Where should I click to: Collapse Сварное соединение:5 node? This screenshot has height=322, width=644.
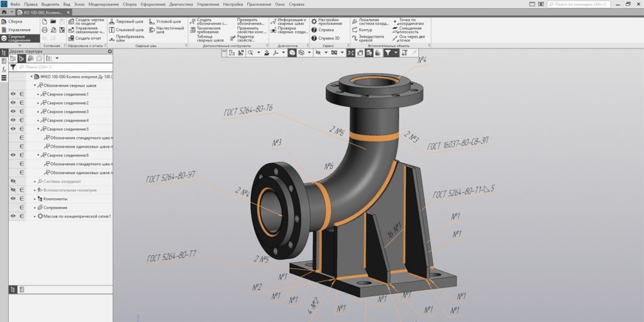coord(38,129)
